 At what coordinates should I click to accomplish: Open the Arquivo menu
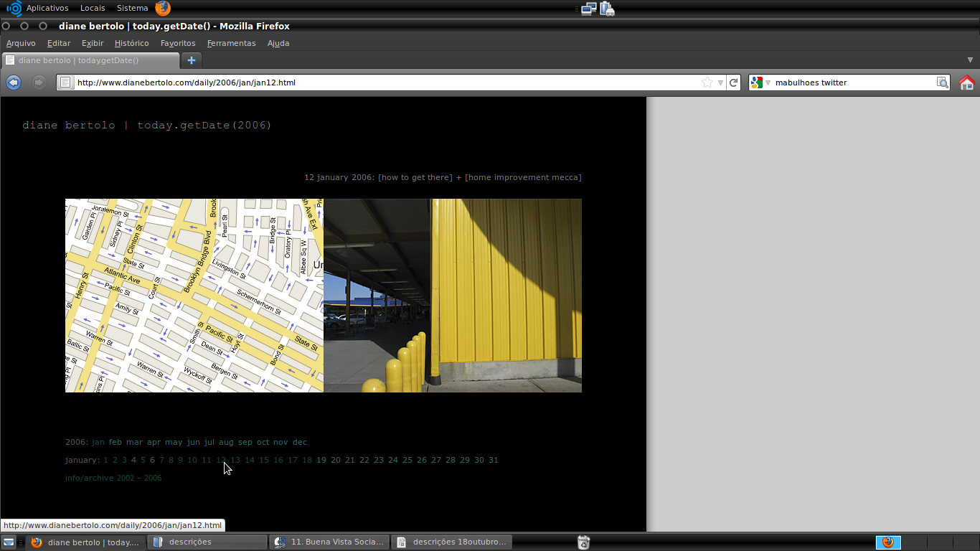pos(21,43)
